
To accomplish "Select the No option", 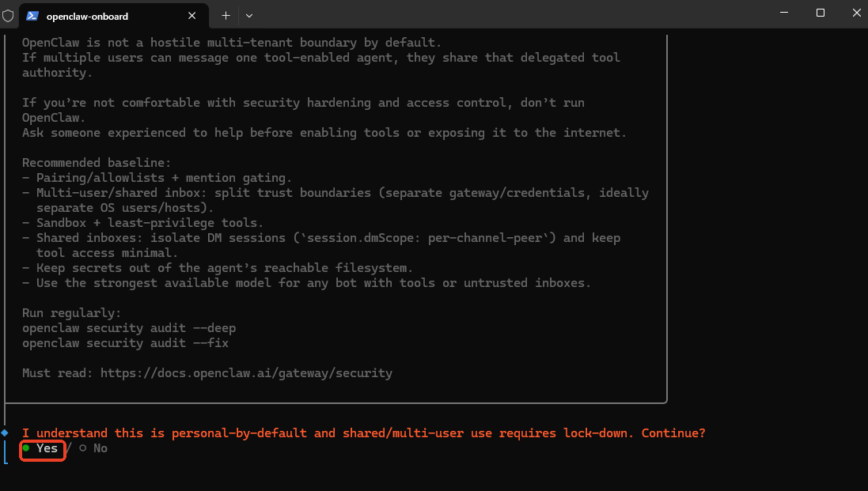I will click(100, 448).
